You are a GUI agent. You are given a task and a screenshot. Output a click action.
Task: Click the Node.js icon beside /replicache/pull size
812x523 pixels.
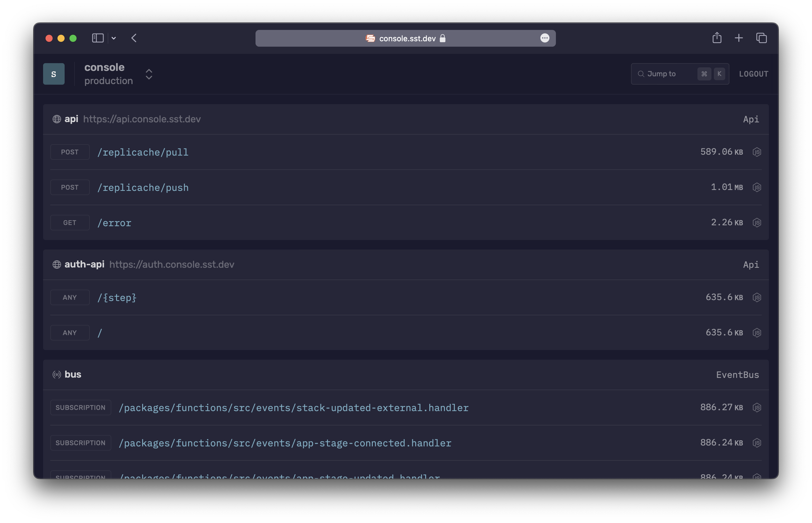pyautogui.click(x=757, y=152)
